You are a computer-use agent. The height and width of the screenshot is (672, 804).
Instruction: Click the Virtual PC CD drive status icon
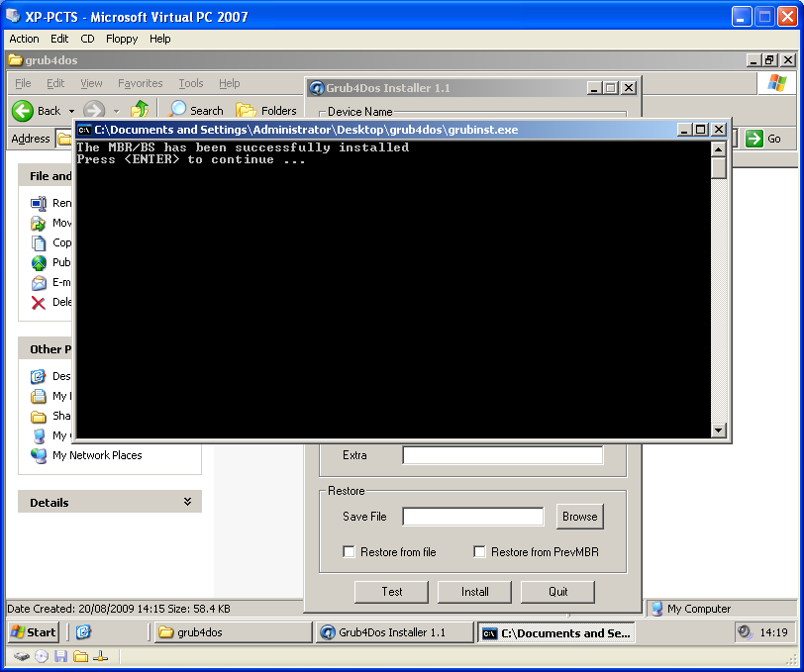(42, 656)
